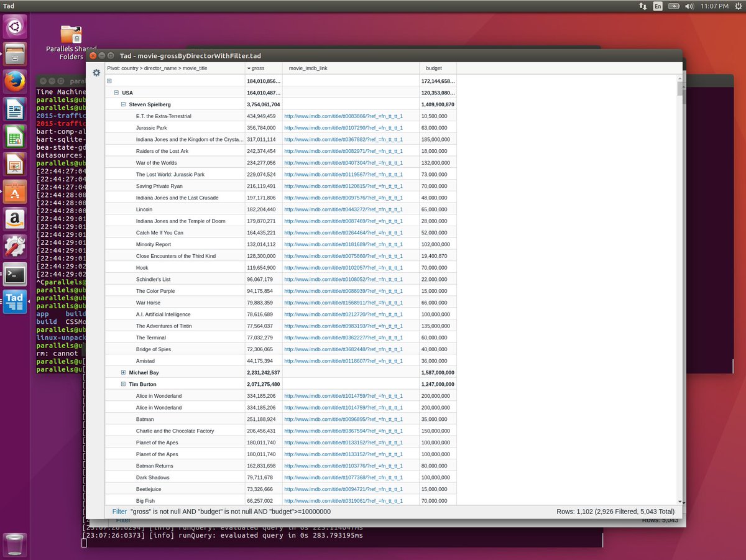Viewport: 746px width, 560px height.
Task: Select the Catch Me If You Can title
Action: click(x=160, y=232)
